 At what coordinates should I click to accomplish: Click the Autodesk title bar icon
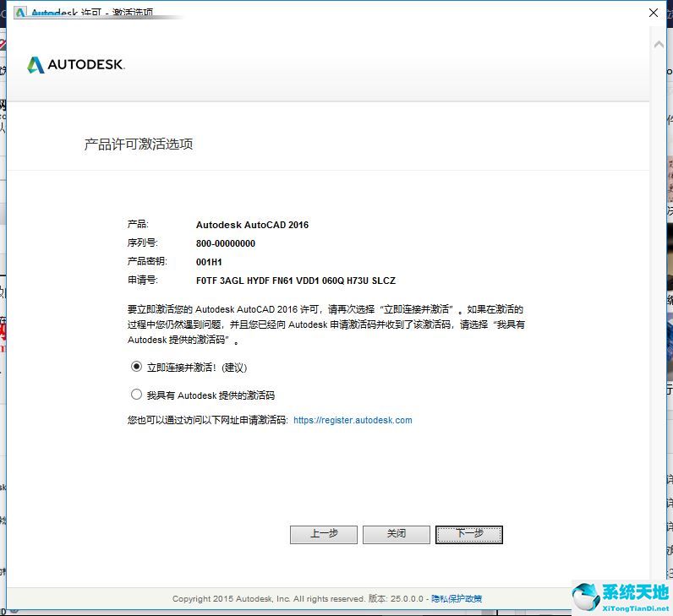(20, 13)
